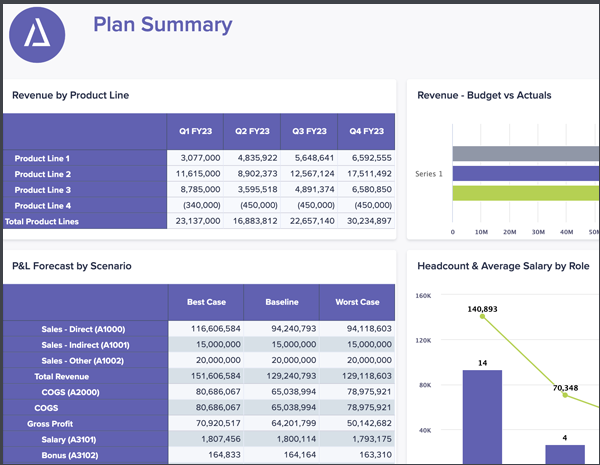Select the Total Revenue row header
600x465 pixels.
click(x=85, y=376)
